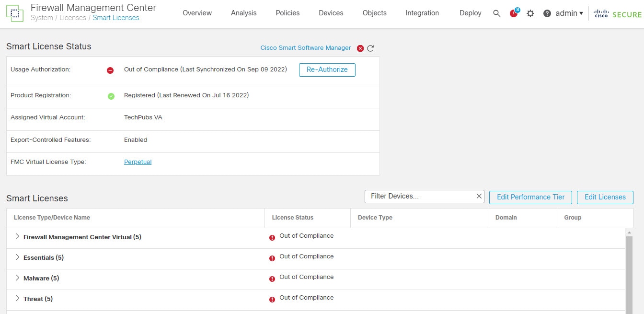Image resolution: width=644 pixels, height=314 pixels.
Task: Expand the Firewall Management Center Virtual (5) row
Action: [18, 237]
